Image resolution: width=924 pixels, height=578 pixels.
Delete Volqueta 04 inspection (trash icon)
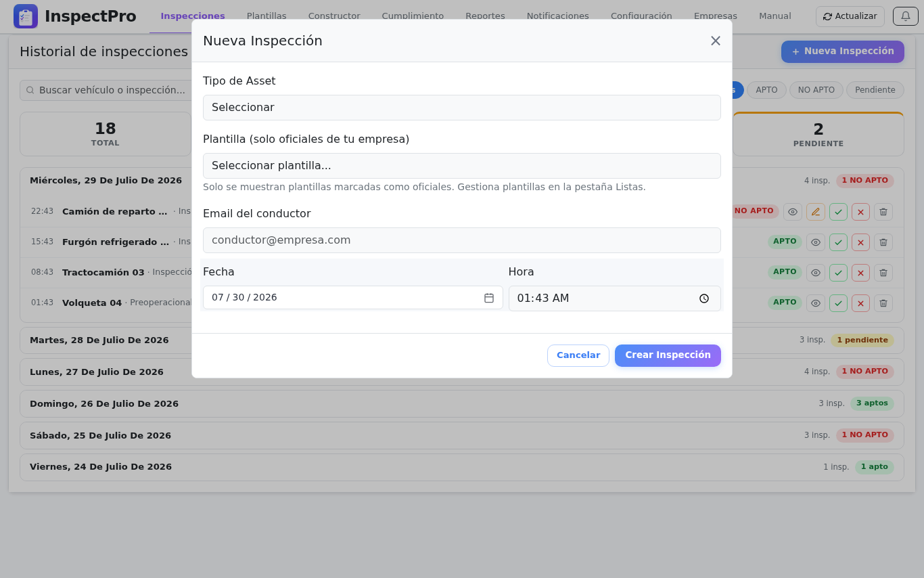tap(883, 303)
